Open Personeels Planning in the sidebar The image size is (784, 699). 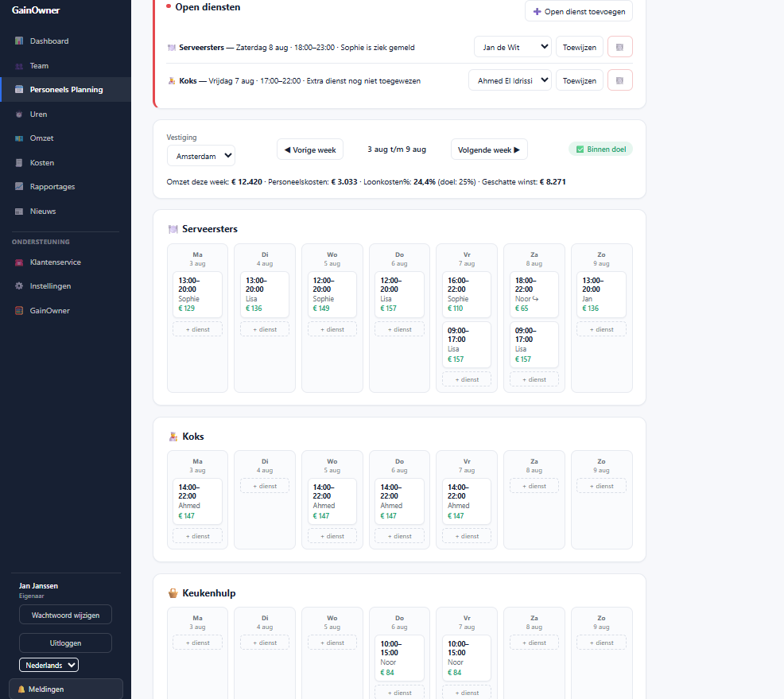[65, 90]
